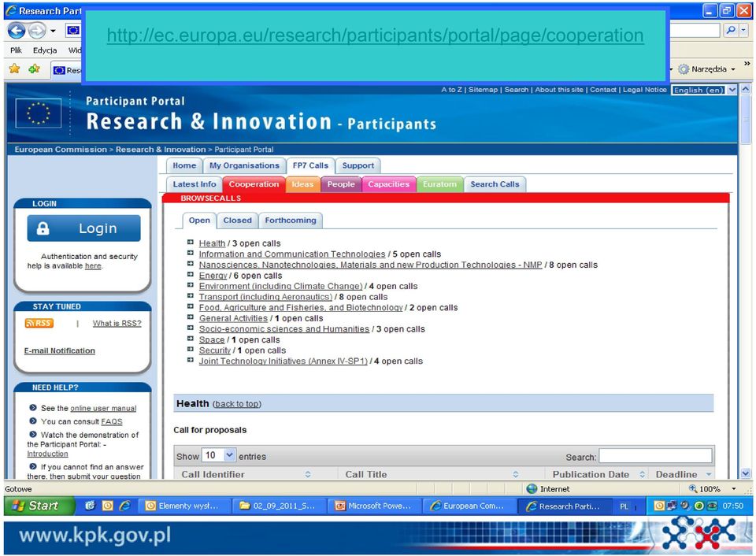The width and height of the screenshot is (756, 556).
Task: Click the orange RSS feed icon
Action: click(x=39, y=323)
